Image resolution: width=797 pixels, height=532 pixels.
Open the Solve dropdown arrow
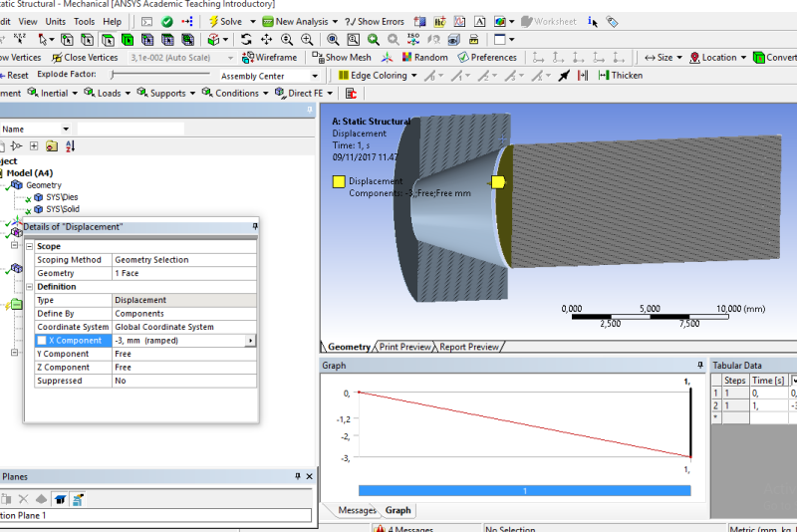coord(253,22)
